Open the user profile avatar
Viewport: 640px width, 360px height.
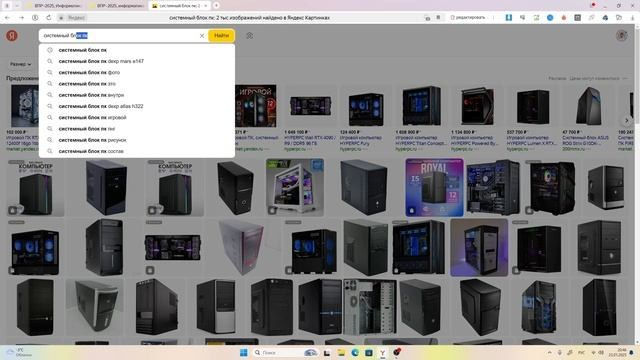click(x=622, y=36)
